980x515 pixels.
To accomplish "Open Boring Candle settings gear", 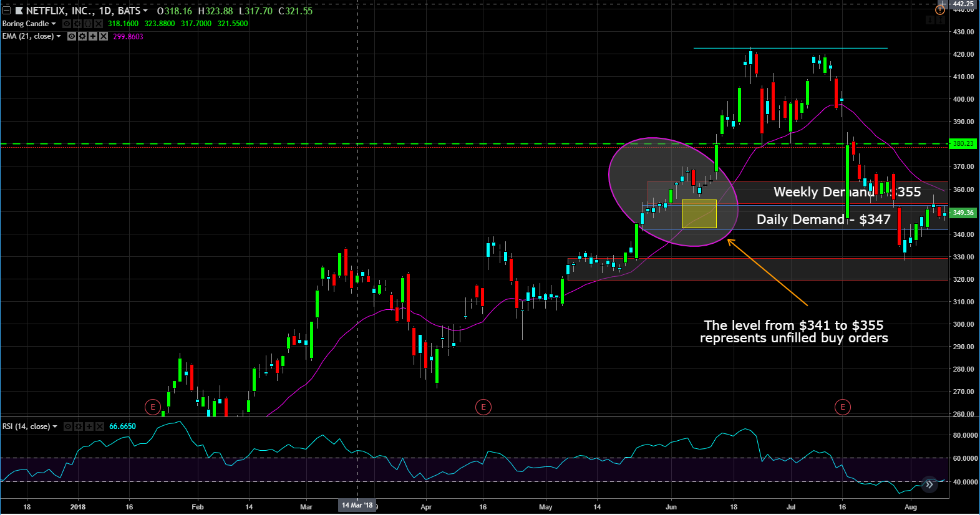I will pyautogui.click(x=77, y=24).
